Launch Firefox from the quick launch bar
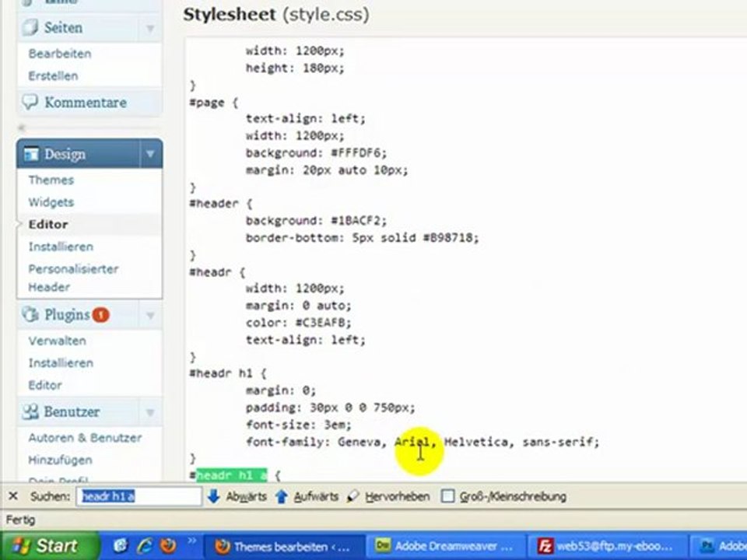Screen dimensions: 747x560 (x=167, y=546)
